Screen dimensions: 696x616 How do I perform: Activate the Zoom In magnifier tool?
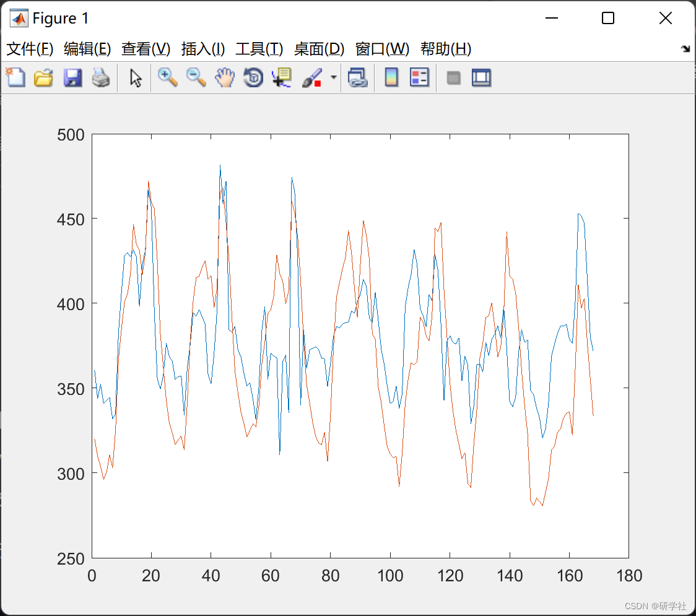tap(168, 77)
